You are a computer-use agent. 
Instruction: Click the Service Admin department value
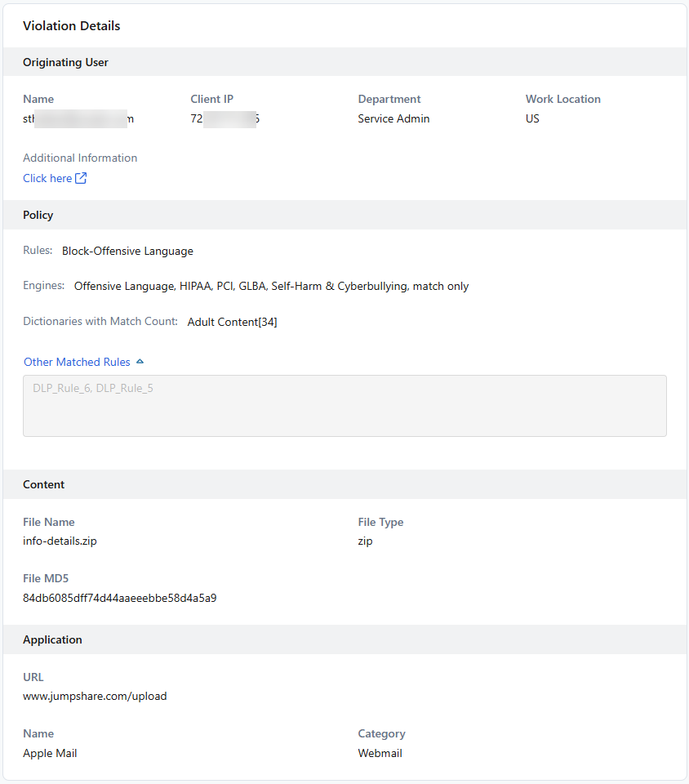393,118
